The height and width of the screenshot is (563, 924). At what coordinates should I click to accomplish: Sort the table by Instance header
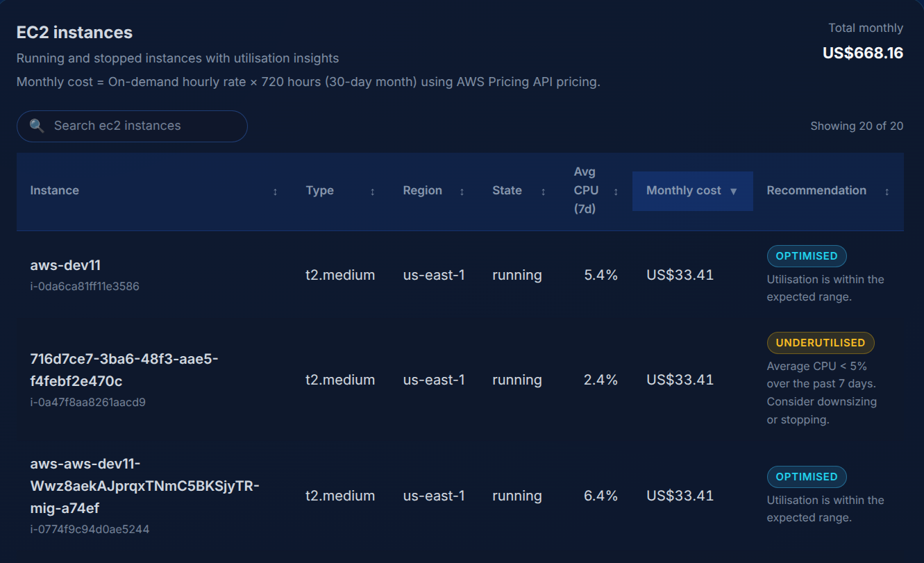coord(55,190)
